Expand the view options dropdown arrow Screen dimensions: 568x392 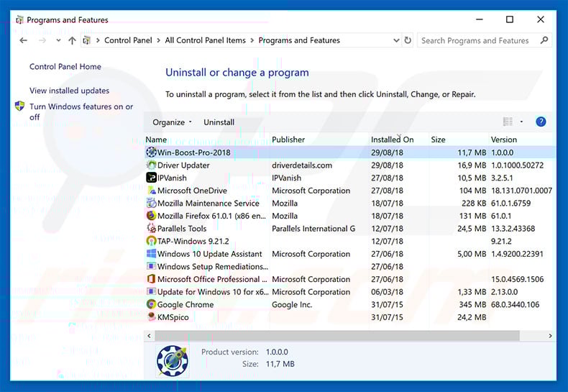[x=522, y=122]
